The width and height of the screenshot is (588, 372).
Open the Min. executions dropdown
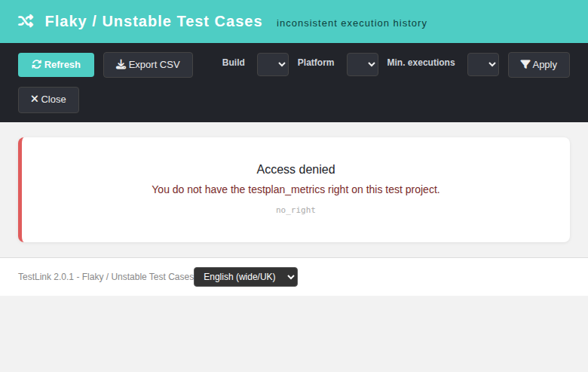[x=483, y=65]
